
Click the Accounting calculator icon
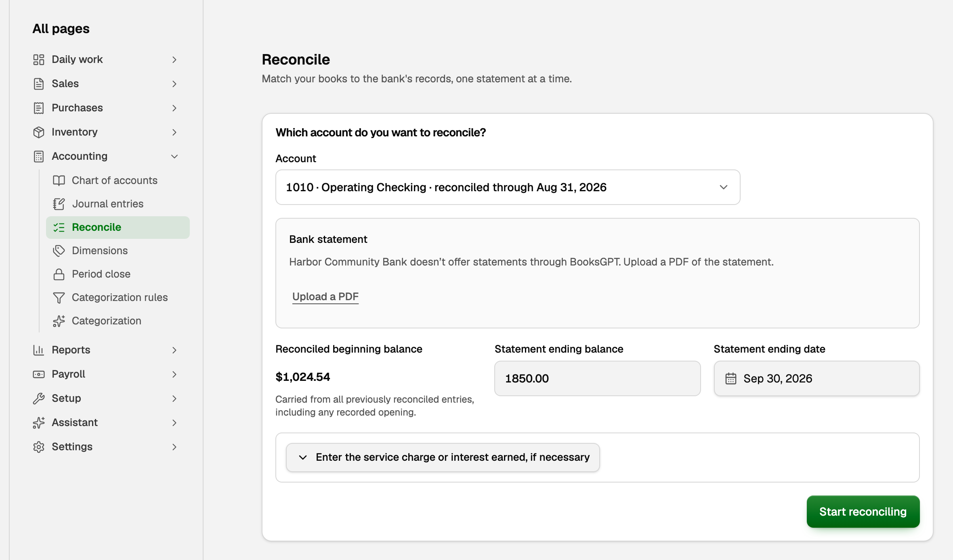(39, 157)
